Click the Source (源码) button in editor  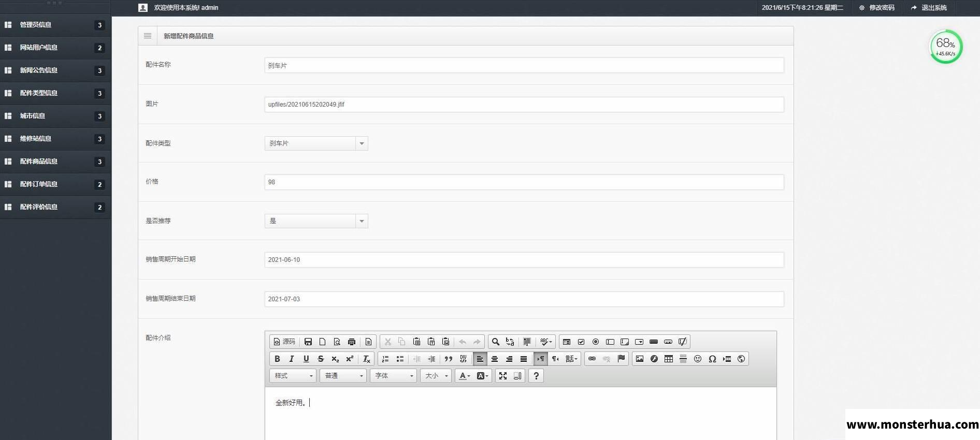(x=284, y=342)
